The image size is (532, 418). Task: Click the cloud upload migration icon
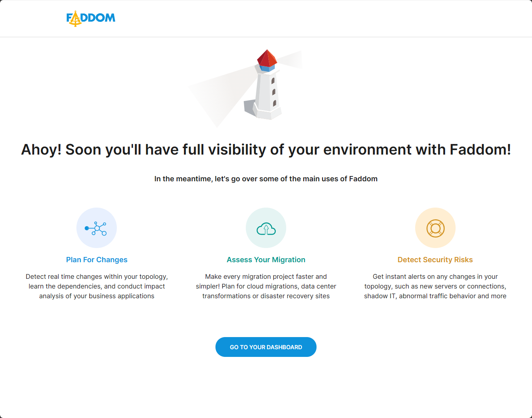[266, 229]
